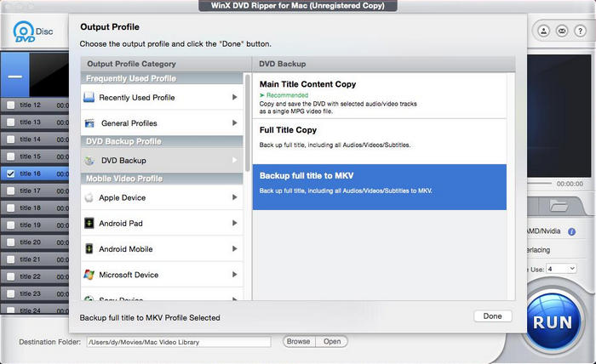This screenshot has height=364, width=596.
Task: Expand the Microsoft Device arrow
Action: click(234, 275)
